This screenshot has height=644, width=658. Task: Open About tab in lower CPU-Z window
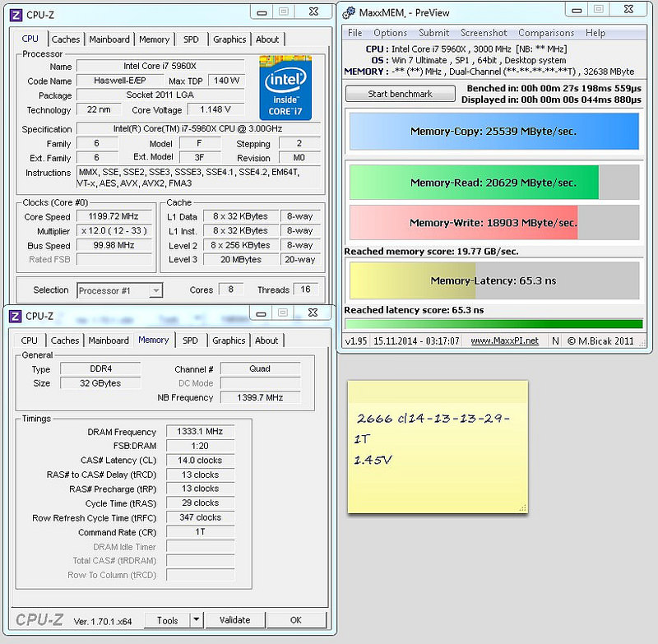266,341
